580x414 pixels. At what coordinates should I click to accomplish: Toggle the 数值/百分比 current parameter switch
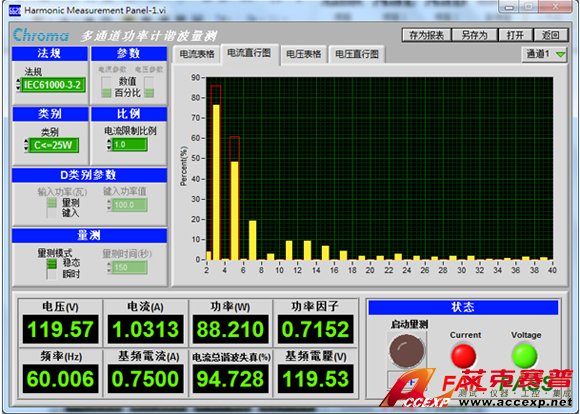pos(106,87)
